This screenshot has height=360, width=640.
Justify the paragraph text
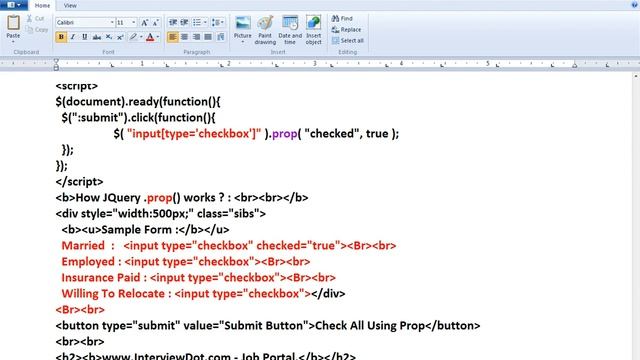208,37
